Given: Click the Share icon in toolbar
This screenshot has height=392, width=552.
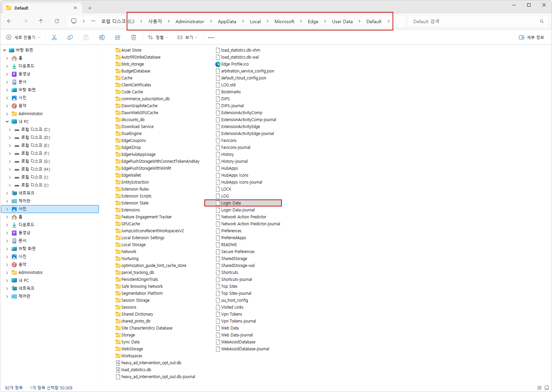Looking at the screenshot, I should tap(118, 37).
